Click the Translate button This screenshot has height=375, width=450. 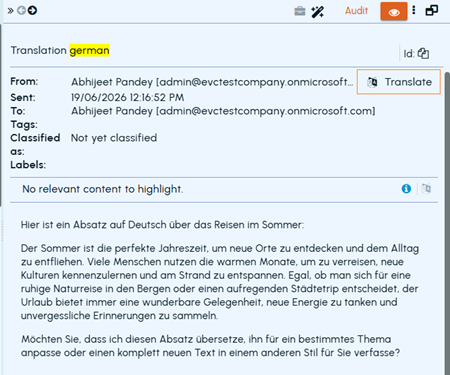pyautogui.click(x=399, y=82)
